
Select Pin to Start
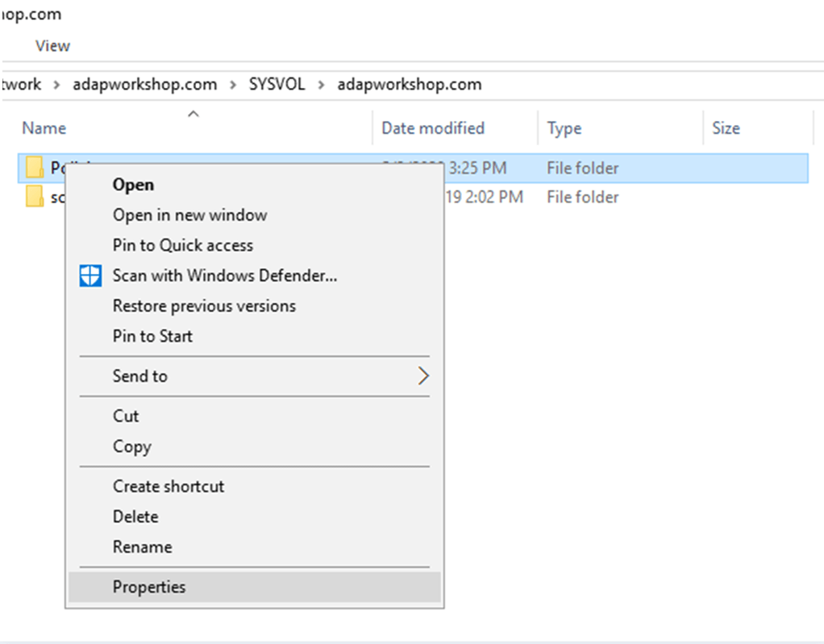152,336
